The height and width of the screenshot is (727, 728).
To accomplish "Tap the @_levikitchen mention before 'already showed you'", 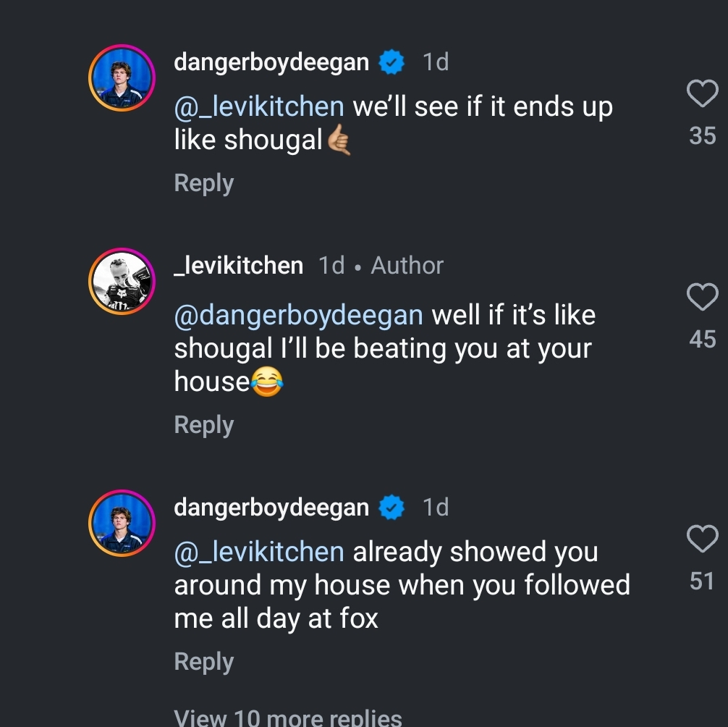I will tap(259, 552).
